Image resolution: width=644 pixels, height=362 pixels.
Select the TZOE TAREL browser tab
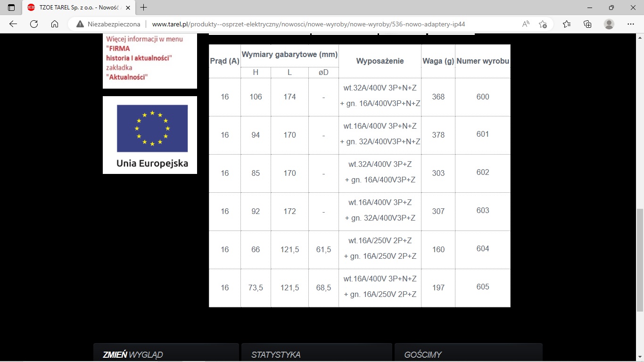(x=75, y=8)
